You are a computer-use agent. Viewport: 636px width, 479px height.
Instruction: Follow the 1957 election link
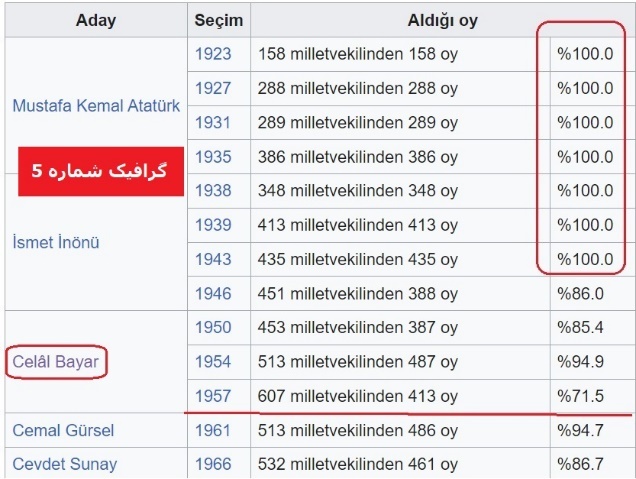(213, 396)
